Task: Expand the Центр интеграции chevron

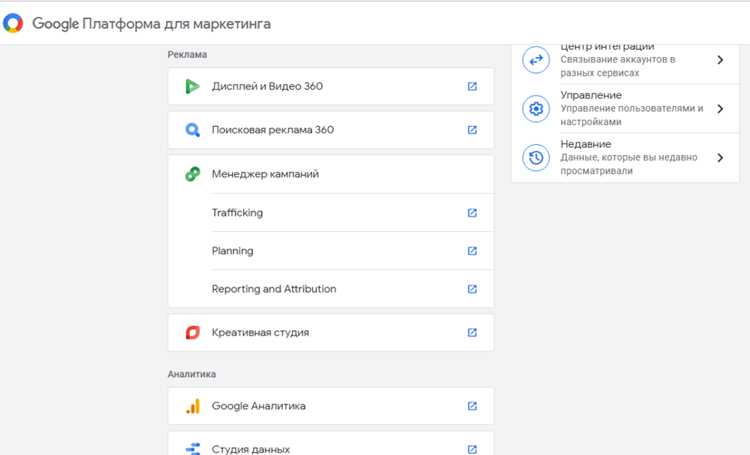Action: click(720, 60)
